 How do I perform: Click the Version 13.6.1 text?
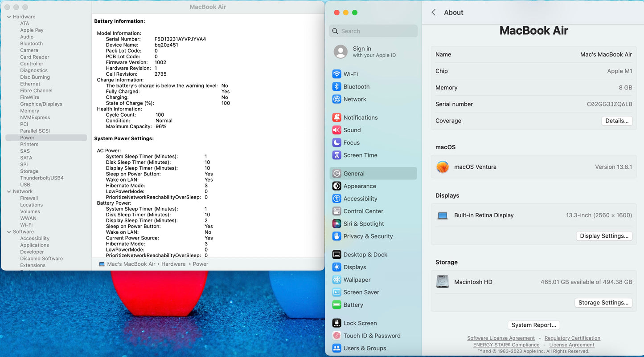pos(613,167)
